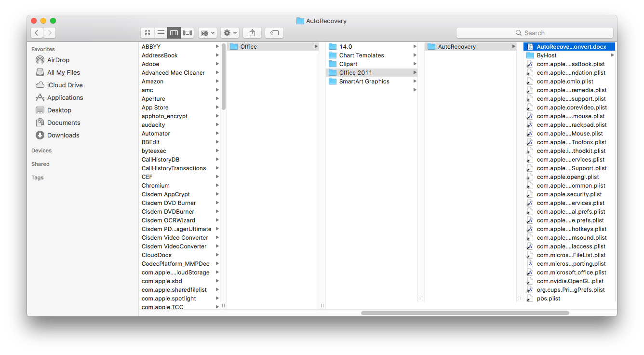Image resolution: width=644 pixels, height=355 pixels.
Task: Select Downloads in Favorites sidebar
Action: 63,135
